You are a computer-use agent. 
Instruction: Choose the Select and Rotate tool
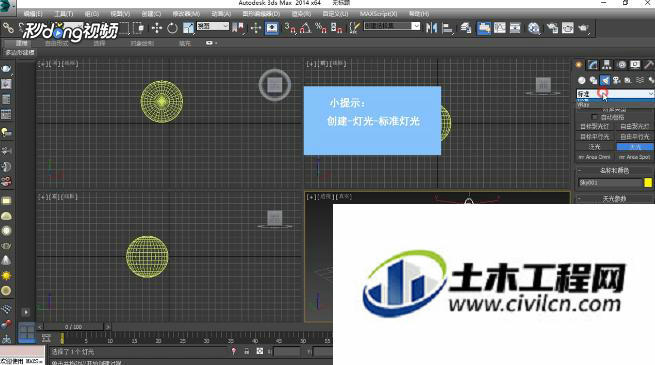172,28
